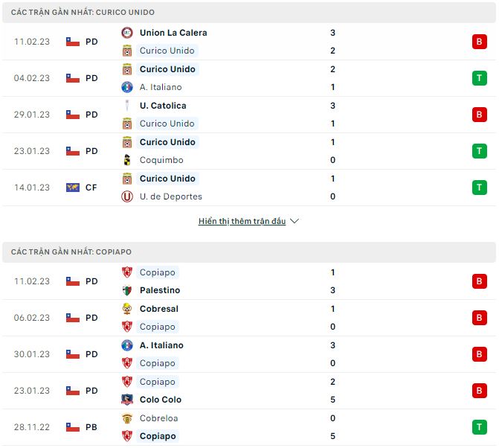Click the Copiapo team name in Colo Colo match
The width and height of the screenshot is (499, 448).
pos(157,382)
